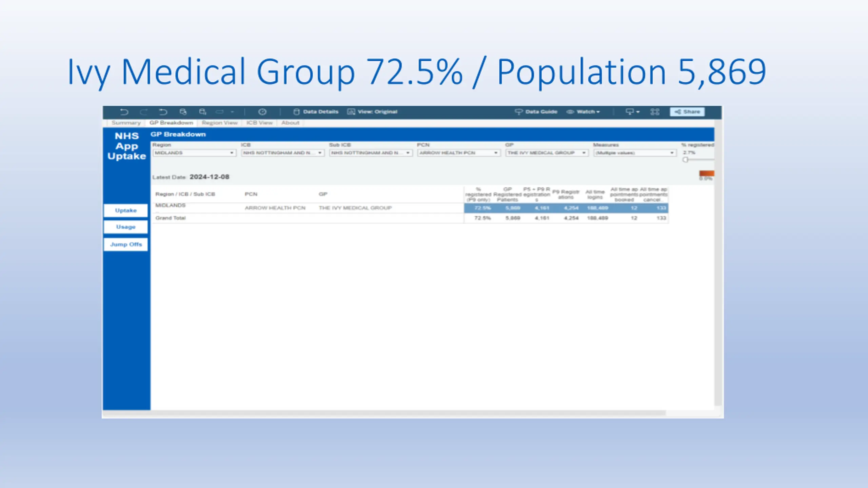Click the Grand Total row label

[171, 218]
